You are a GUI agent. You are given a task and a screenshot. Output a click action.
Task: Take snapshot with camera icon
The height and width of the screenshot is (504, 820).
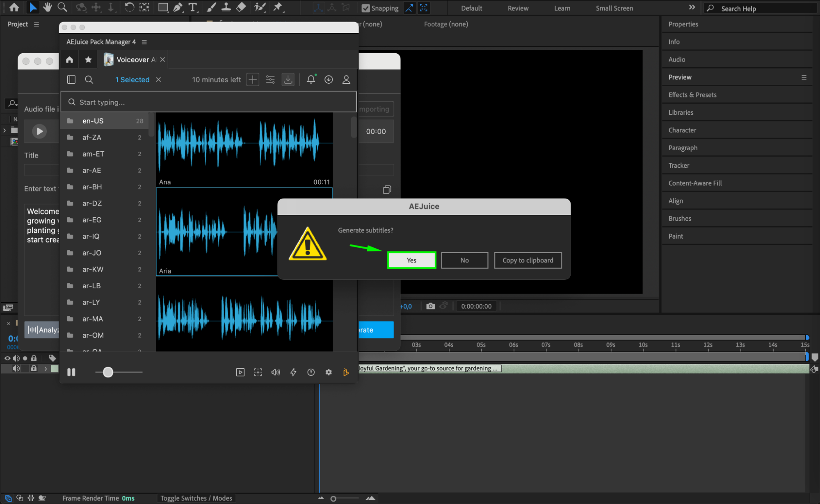click(x=430, y=306)
